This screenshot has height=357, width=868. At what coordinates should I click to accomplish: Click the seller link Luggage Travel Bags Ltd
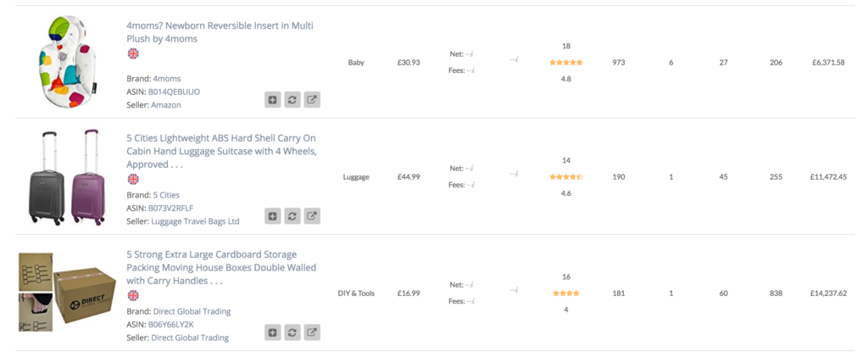(195, 221)
